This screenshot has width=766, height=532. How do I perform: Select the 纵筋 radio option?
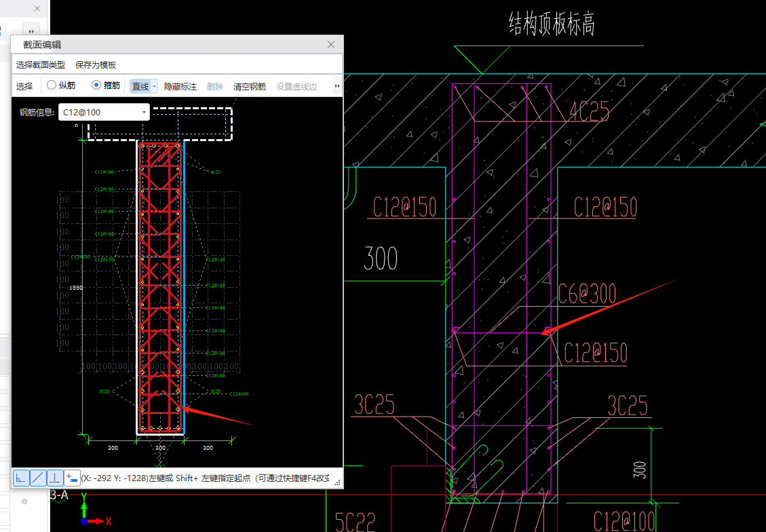pos(61,85)
